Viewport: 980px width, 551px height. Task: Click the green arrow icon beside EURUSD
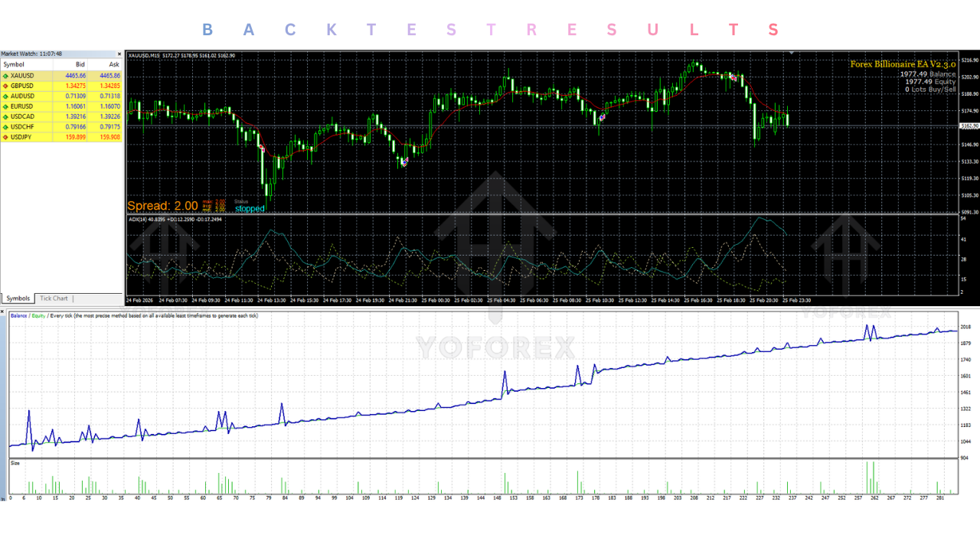pyautogui.click(x=6, y=106)
